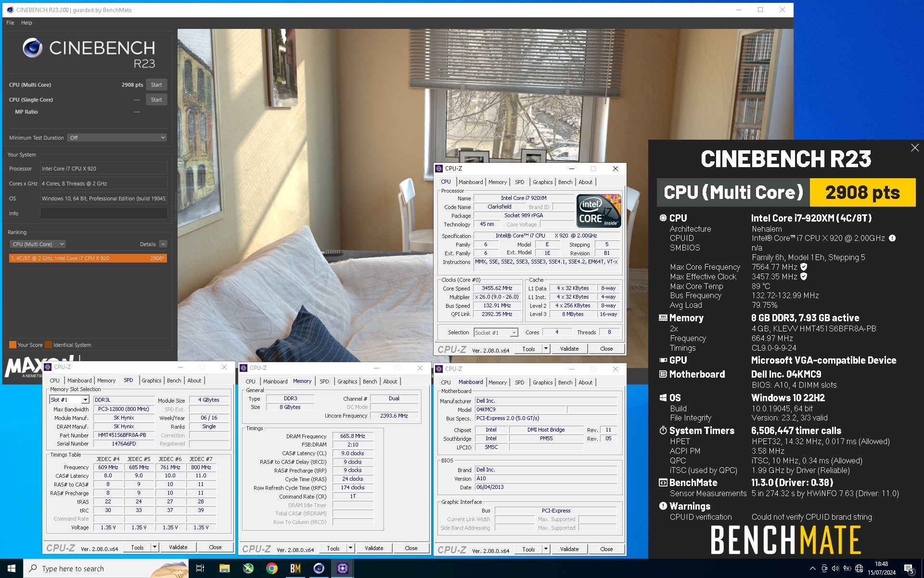Click Validate in the CPU-Z CPU window

[569, 349]
